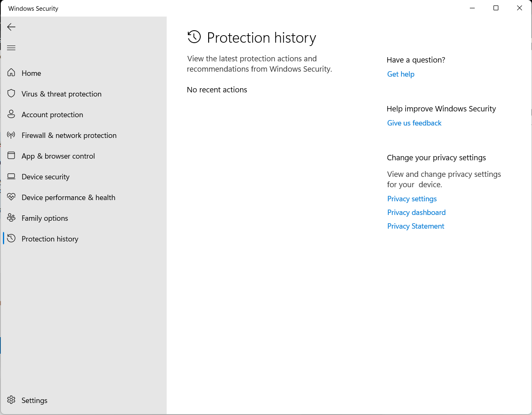The width and height of the screenshot is (532, 415).
Task: Open Settings in the sidebar
Action: 83,400
